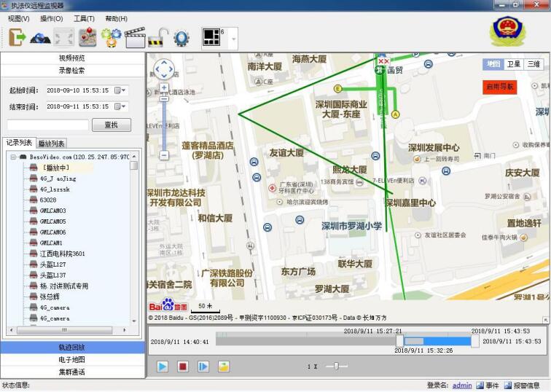This screenshot has height=392, width=551.
Task: Click metro exit A marker
Action: (396, 114)
